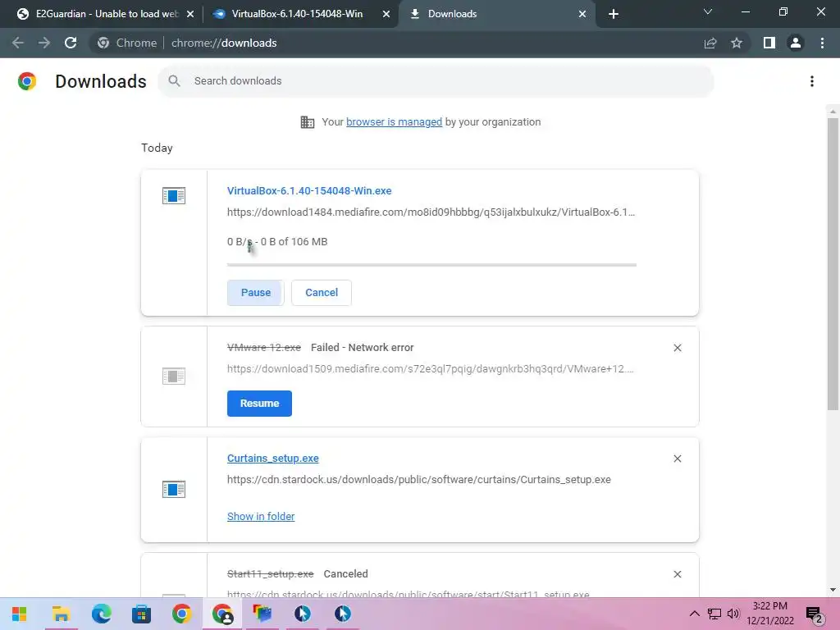840x630 pixels.
Task: Click the greyed VMware 12.exe file icon
Action: pos(174,376)
